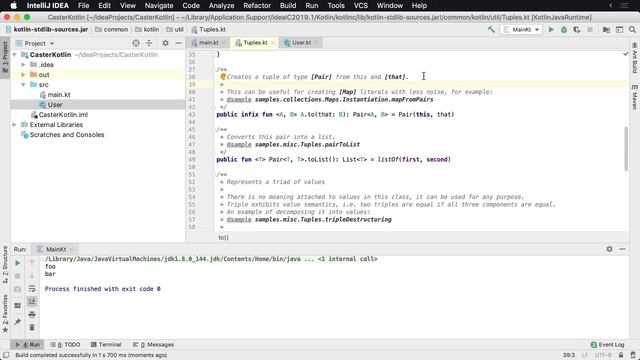Open the VCS menu

coord(360,5)
